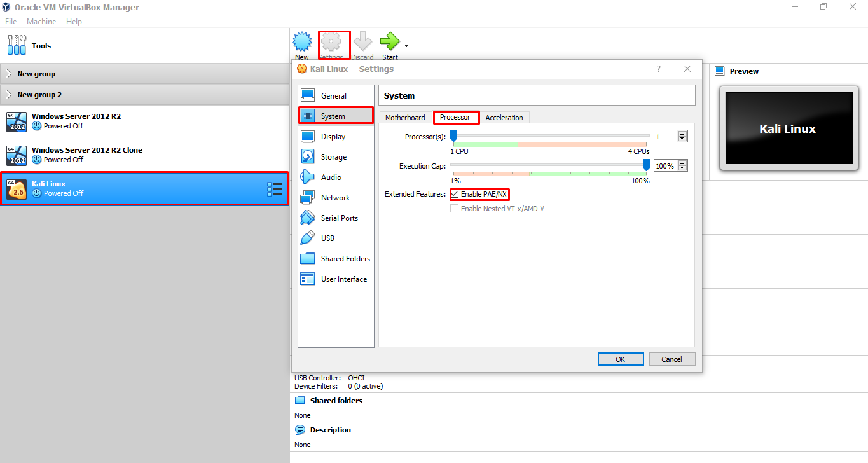Click the Settings gear toolbar icon

331,42
